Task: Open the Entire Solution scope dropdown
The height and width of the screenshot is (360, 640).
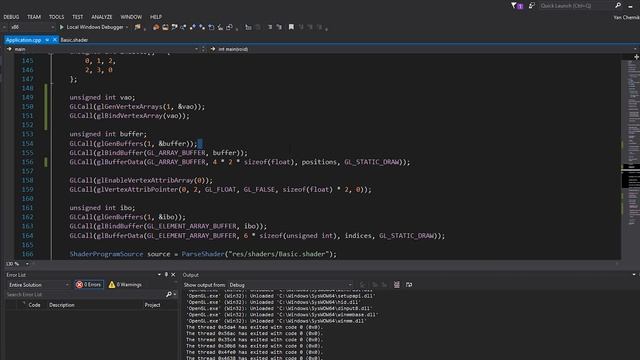Action: (x=38, y=285)
